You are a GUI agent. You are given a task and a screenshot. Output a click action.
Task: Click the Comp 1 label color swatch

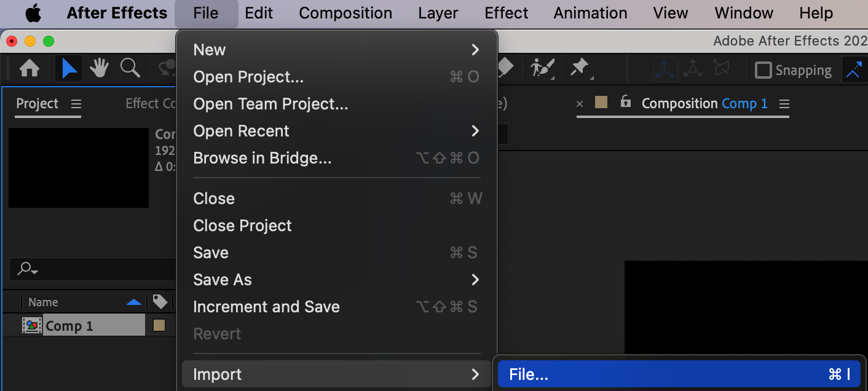pos(159,326)
